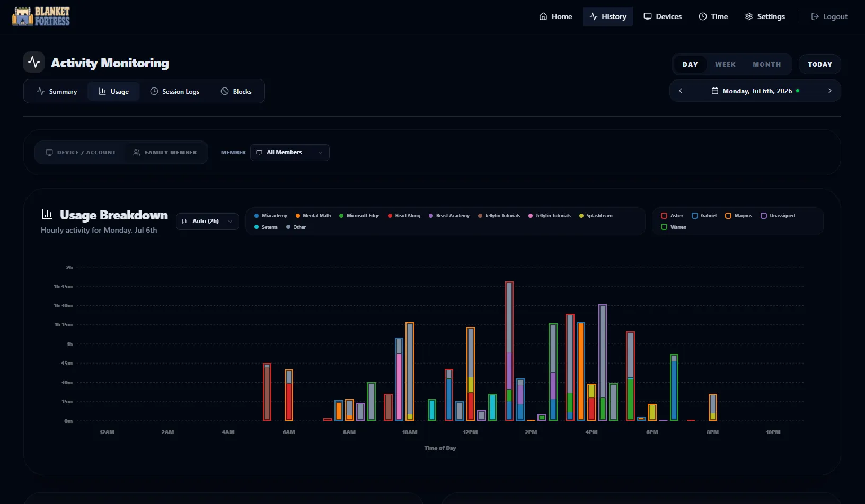
Task: Click the Blanket Fortress logo
Action: [41, 16]
